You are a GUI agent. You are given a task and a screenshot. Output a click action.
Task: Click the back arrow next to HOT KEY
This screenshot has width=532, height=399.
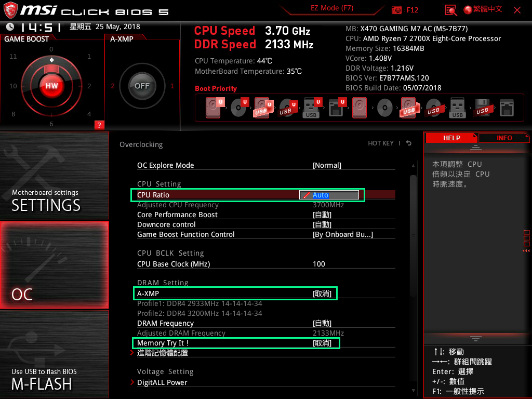point(409,143)
